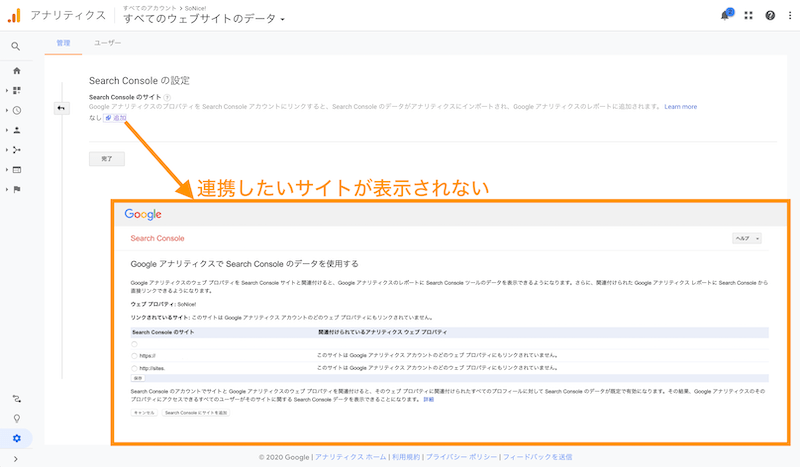Open Behavior reports window icon
The width and height of the screenshot is (800, 467).
pos(17,169)
